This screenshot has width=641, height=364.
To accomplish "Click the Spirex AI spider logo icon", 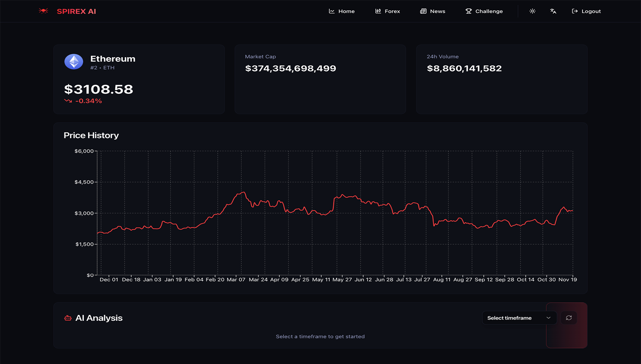I will click(43, 11).
